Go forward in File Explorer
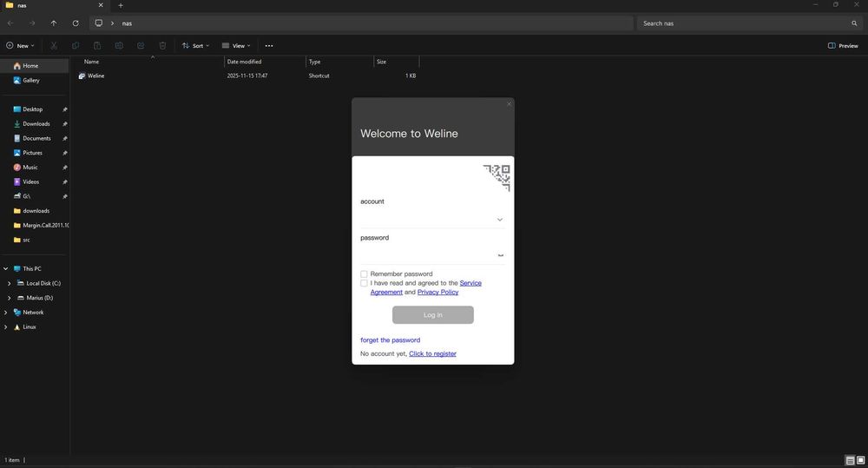 pos(32,23)
